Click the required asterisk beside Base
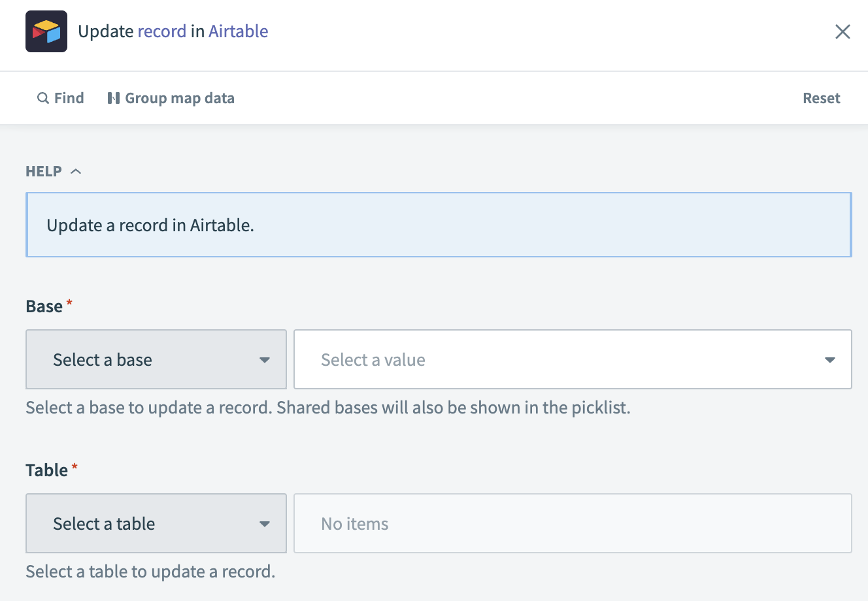 tap(69, 301)
